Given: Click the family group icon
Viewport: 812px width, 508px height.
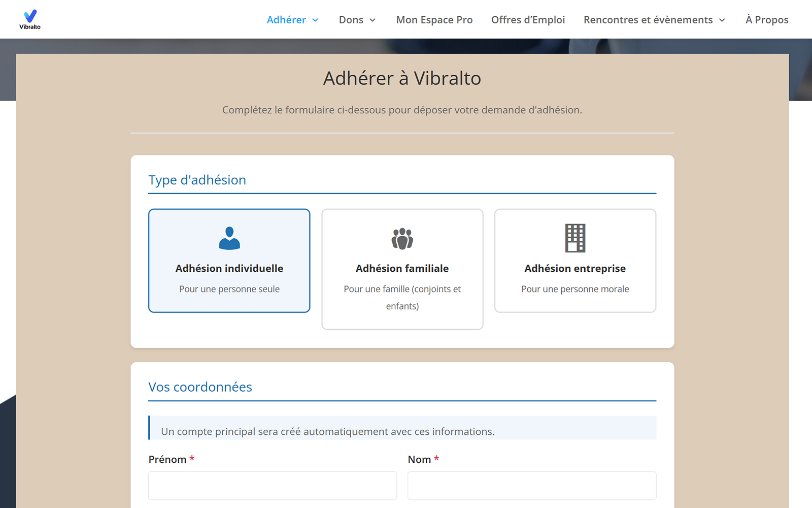Looking at the screenshot, I should point(402,238).
